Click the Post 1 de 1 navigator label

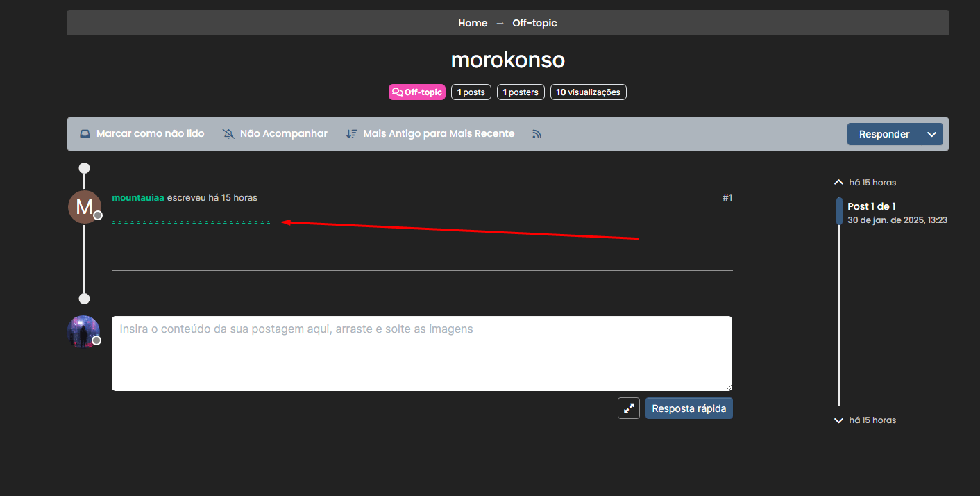872,206
